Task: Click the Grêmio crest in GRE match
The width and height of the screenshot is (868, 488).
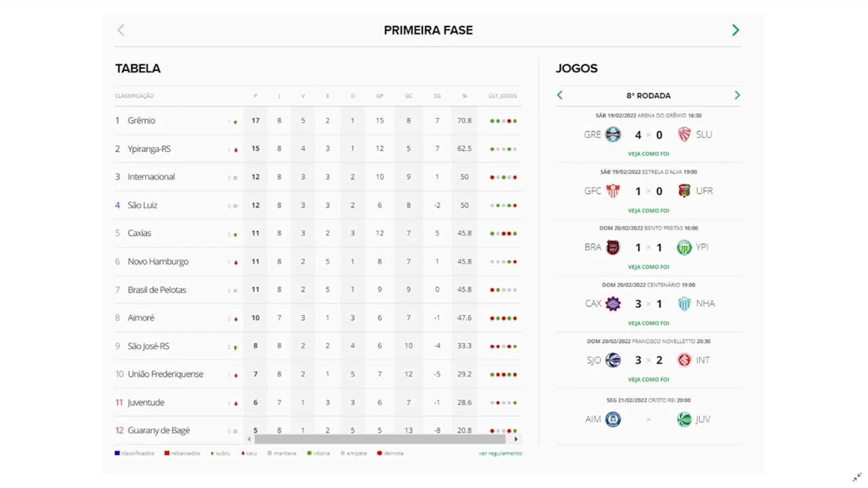Action: click(x=613, y=134)
